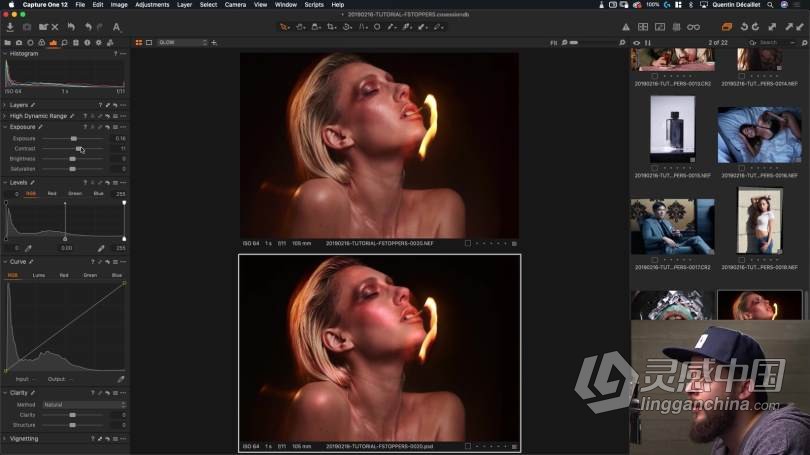Click the Delete X icon in top toolbar
810x455 pixels.
[55, 27]
